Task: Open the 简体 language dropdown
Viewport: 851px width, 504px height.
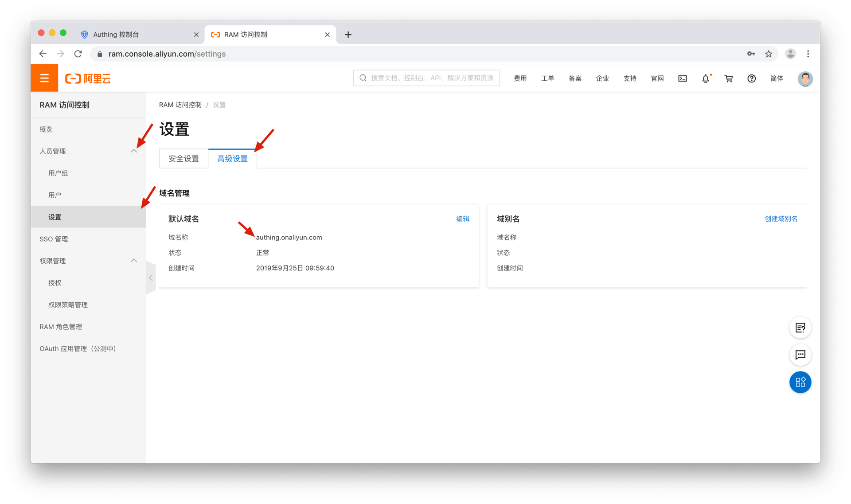Action: (x=777, y=78)
